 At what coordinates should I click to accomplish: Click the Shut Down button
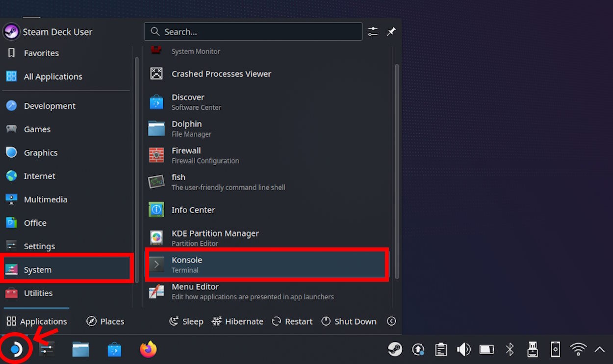point(349,321)
